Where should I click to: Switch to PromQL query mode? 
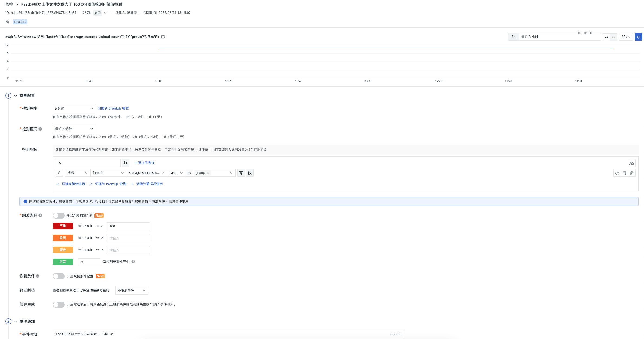pyautogui.click(x=110, y=184)
